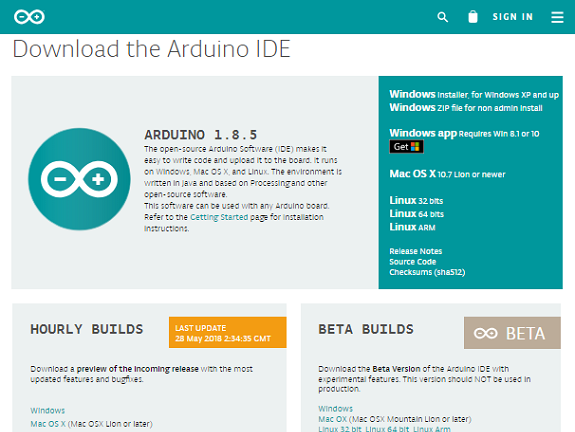
Task: Click the large round Arduino logo image
Action: [x=79, y=179]
